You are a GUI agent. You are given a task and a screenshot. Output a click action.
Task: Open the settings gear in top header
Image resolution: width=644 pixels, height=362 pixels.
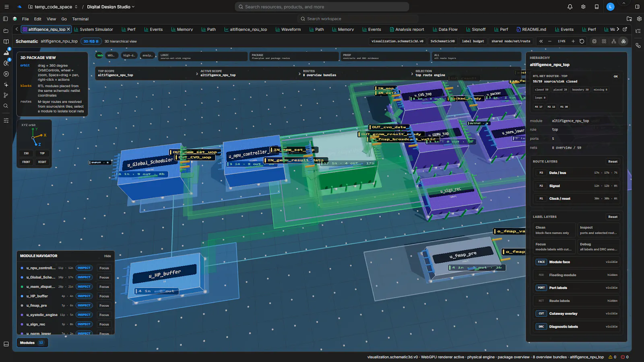click(x=583, y=7)
